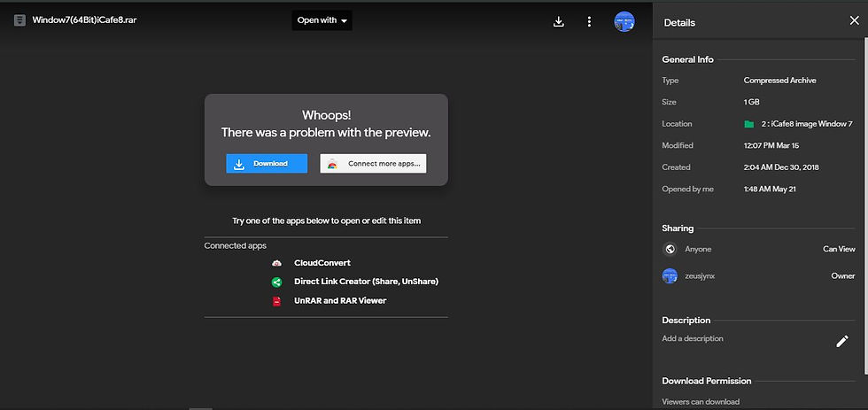Open with CloudConvert app
Viewport: 868px width, 410px height.
(x=322, y=263)
